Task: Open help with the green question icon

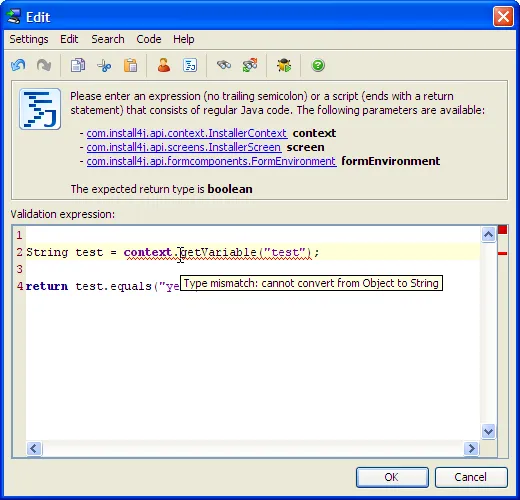Action: 318,65
